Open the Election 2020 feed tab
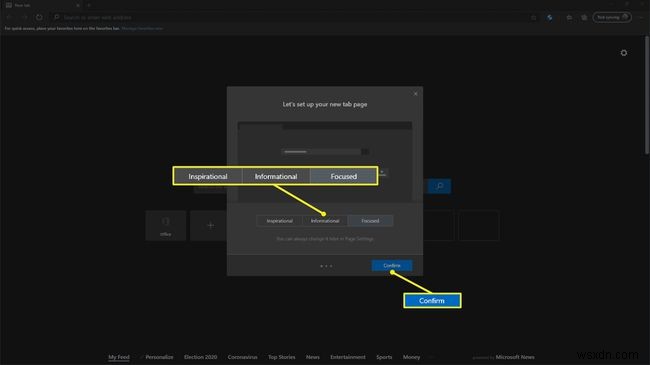650x365 pixels. [x=200, y=357]
